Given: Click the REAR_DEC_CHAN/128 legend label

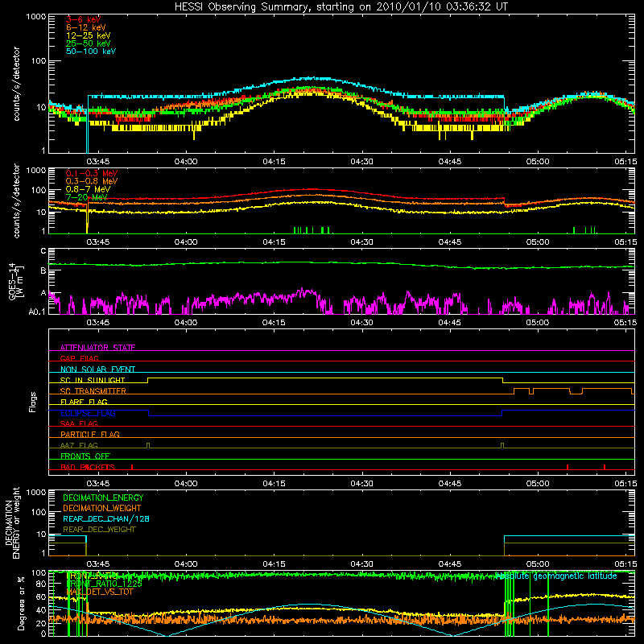Looking at the screenshot, I should point(106,519).
